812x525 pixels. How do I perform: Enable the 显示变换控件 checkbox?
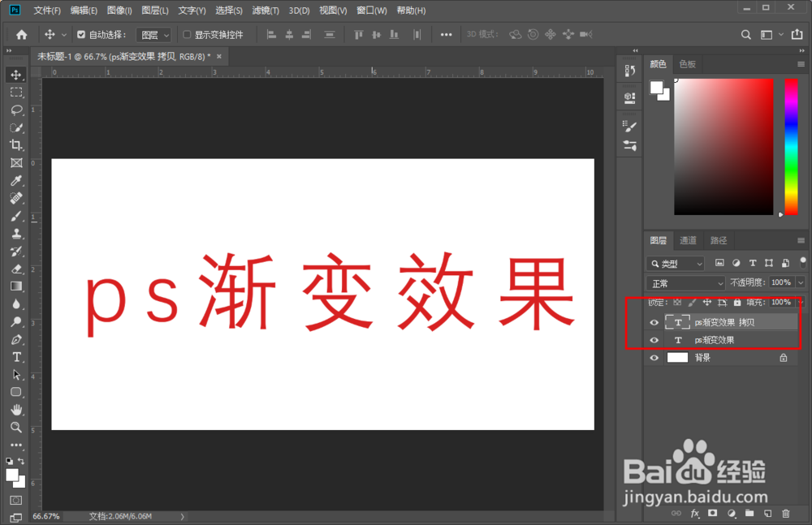[186, 34]
